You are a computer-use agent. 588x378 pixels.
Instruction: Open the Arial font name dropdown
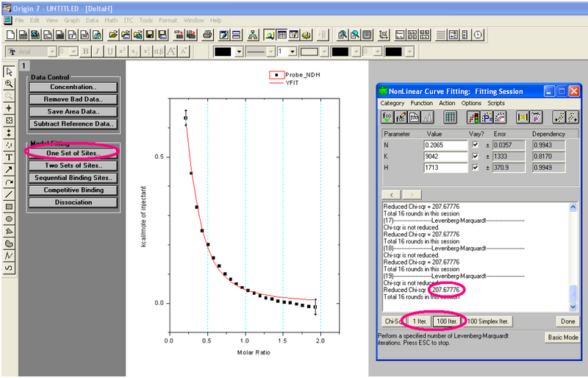click(52, 51)
